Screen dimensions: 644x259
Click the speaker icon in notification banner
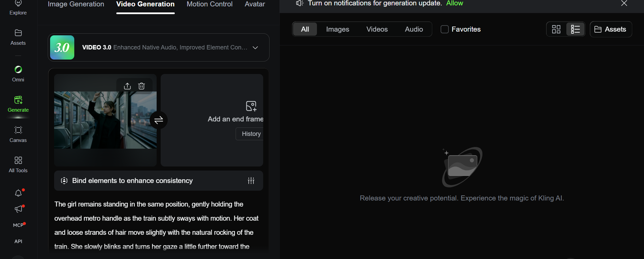(299, 3)
